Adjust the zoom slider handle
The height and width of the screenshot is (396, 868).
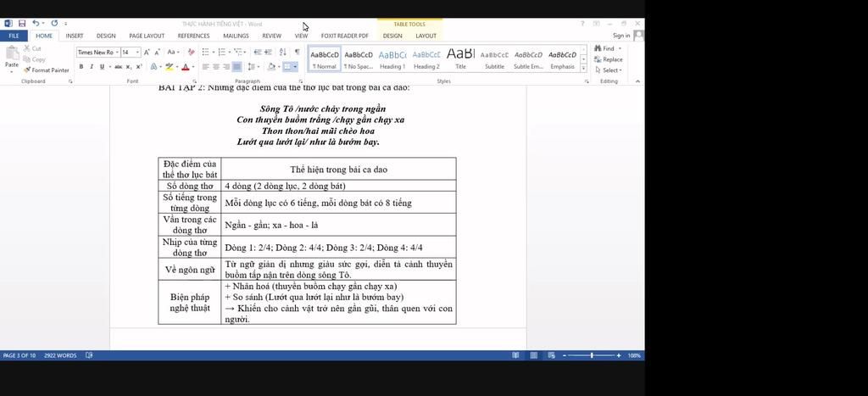pyautogui.click(x=592, y=355)
